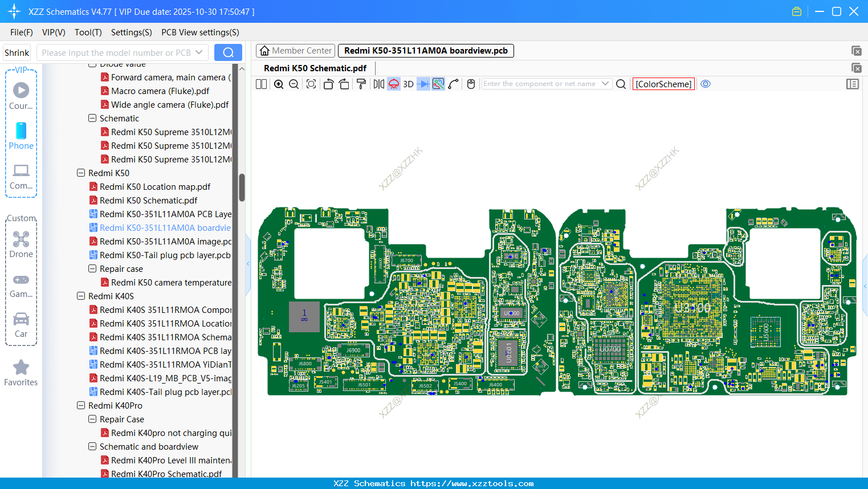The image size is (868, 489).
Task: Open the Redmi K50 Schematic.pdf tree file
Action: 149,201
